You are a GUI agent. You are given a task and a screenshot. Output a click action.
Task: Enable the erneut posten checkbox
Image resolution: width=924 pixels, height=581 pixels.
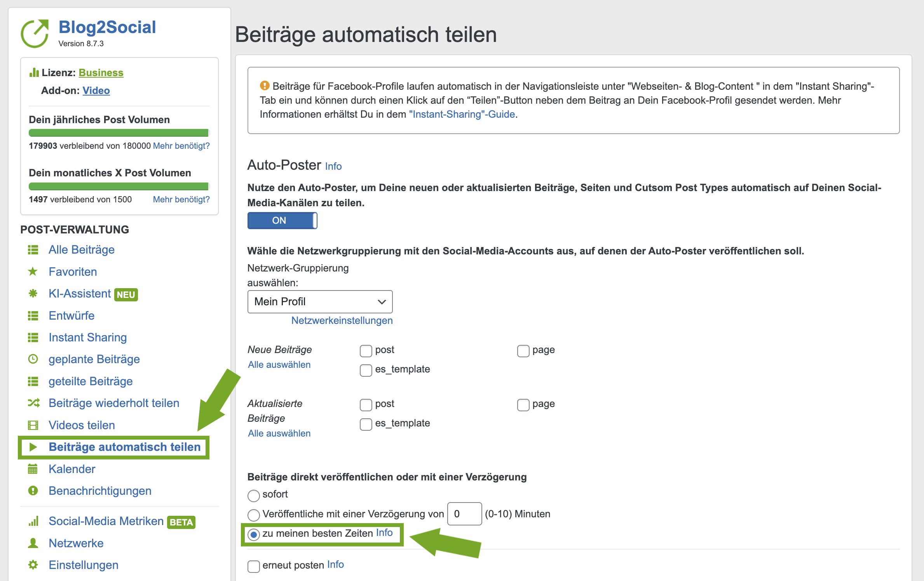pos(253,566)
